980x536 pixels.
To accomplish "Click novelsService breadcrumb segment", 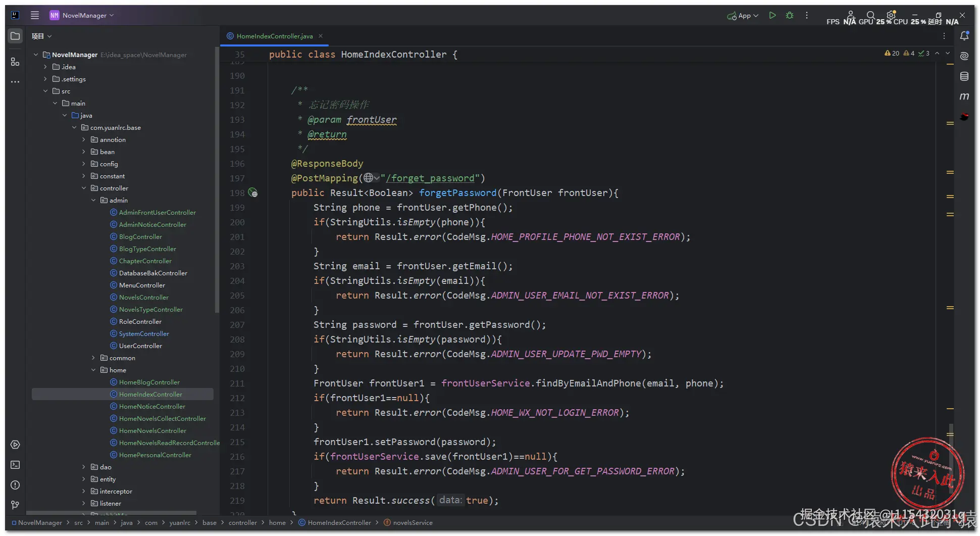I will click(412, 522).
